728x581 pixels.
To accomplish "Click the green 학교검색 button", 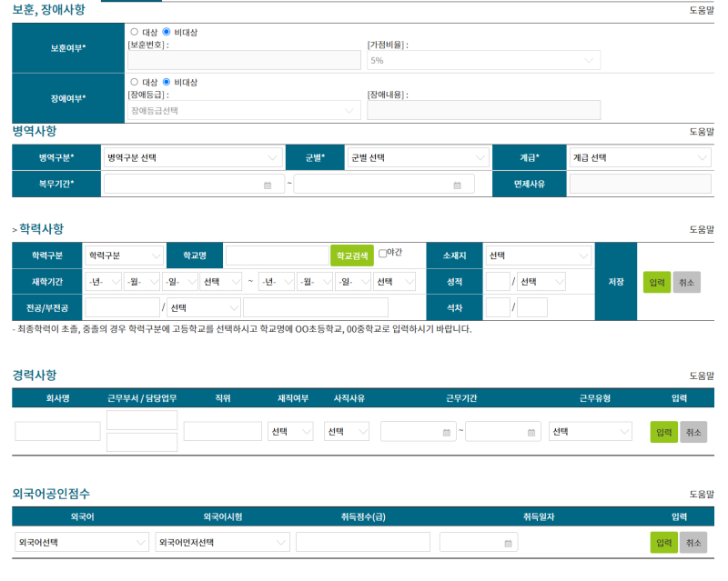I will click(351, 255).
